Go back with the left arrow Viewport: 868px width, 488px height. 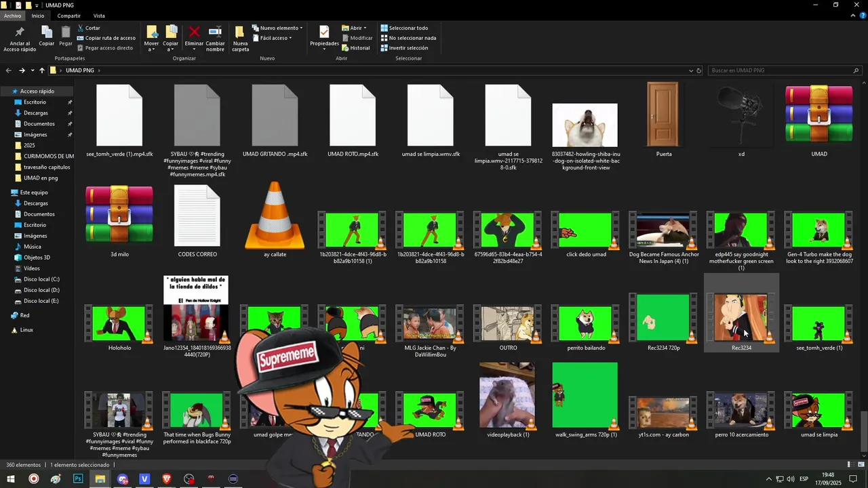point(8,70)
